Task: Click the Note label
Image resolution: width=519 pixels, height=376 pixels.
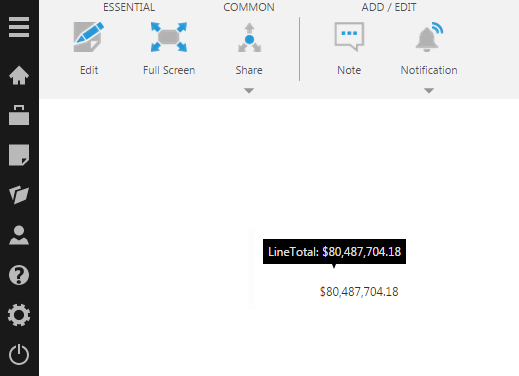Action: pos(349,70)
